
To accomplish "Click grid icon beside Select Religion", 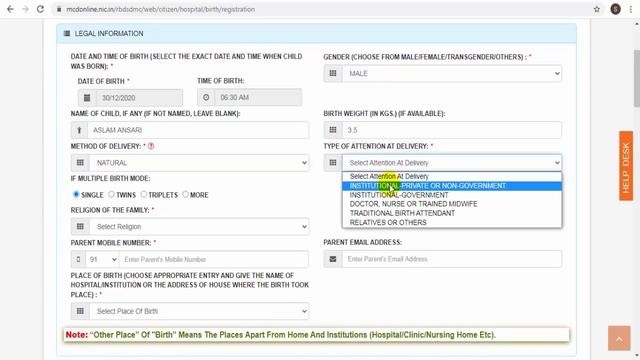I will coord(80,227).
